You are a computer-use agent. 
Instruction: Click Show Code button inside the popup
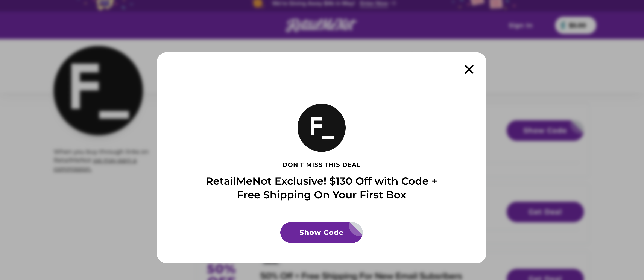pos(321,233)
